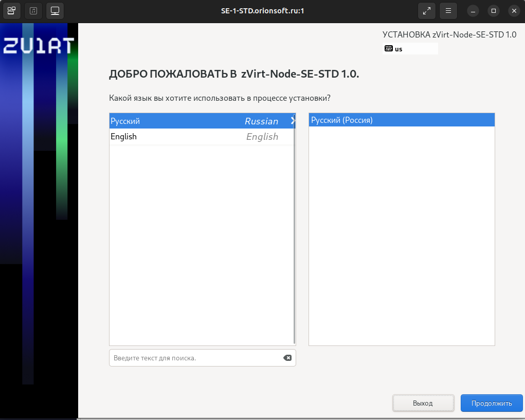The height and width of the screenshot is (420, 525).
Task: Select Русский (Россия) locale
Action: [x=402, y=120]
